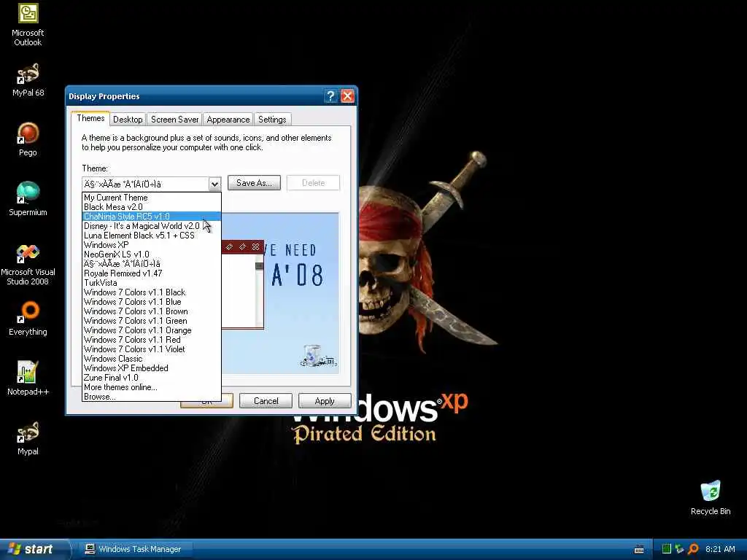Choose the TurkVista theme
Image resolution: width=747 pixels, height=560 pixels.
[x=152, y=283]
